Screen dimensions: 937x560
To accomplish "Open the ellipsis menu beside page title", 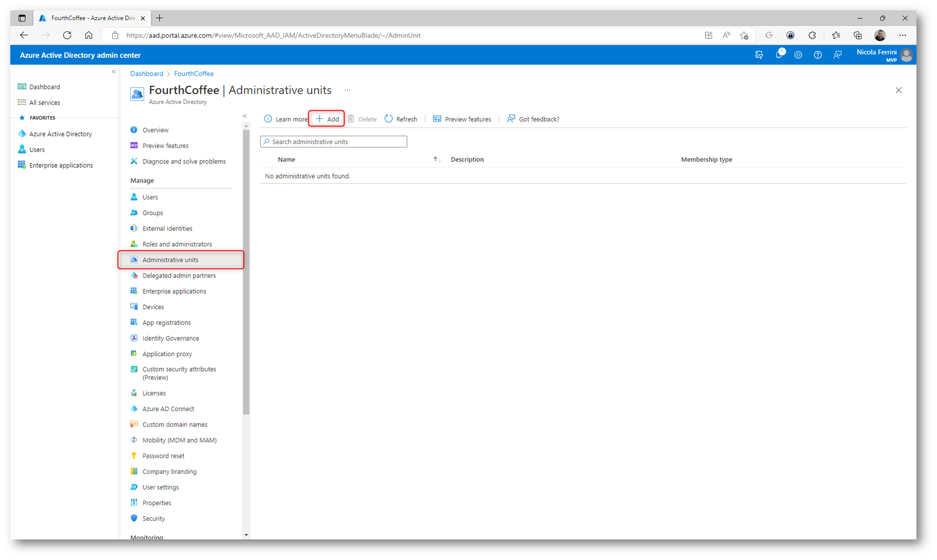I will tap(347, 90).
